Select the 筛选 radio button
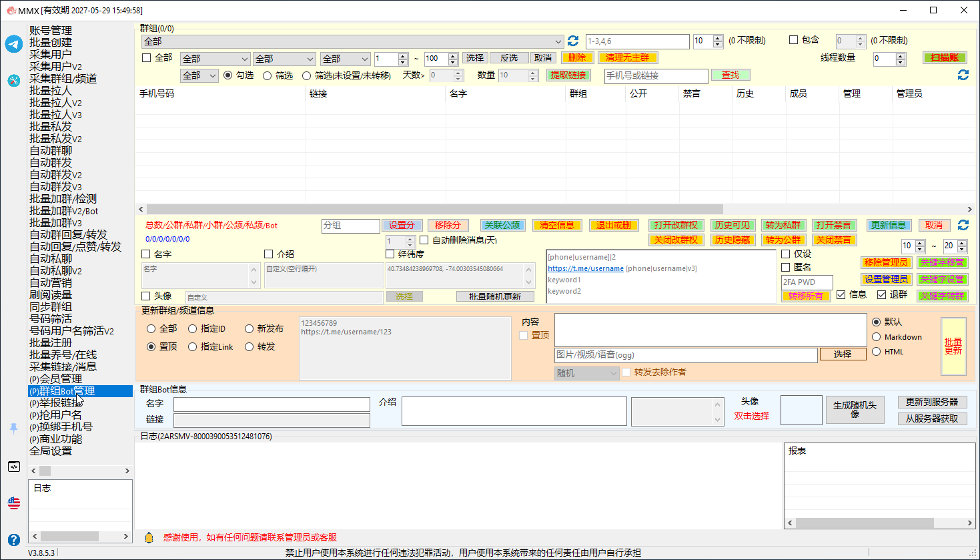This screenshot has height=560, width=980. pyautogui.click(x=267, y=76)
